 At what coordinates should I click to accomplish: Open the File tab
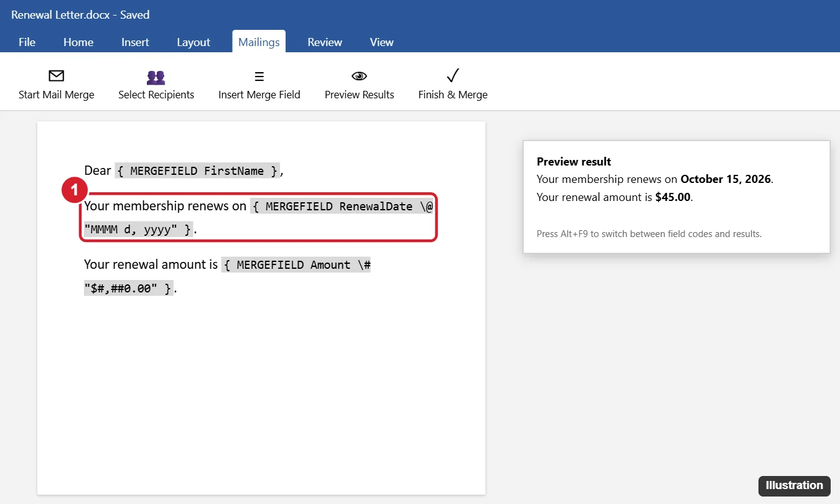click(x=27, y=42)
